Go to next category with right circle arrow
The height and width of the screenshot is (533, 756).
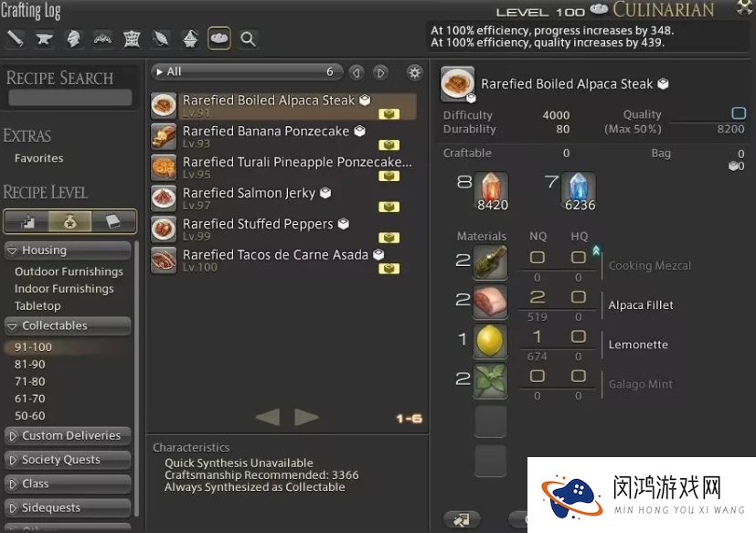coord(380,73)
